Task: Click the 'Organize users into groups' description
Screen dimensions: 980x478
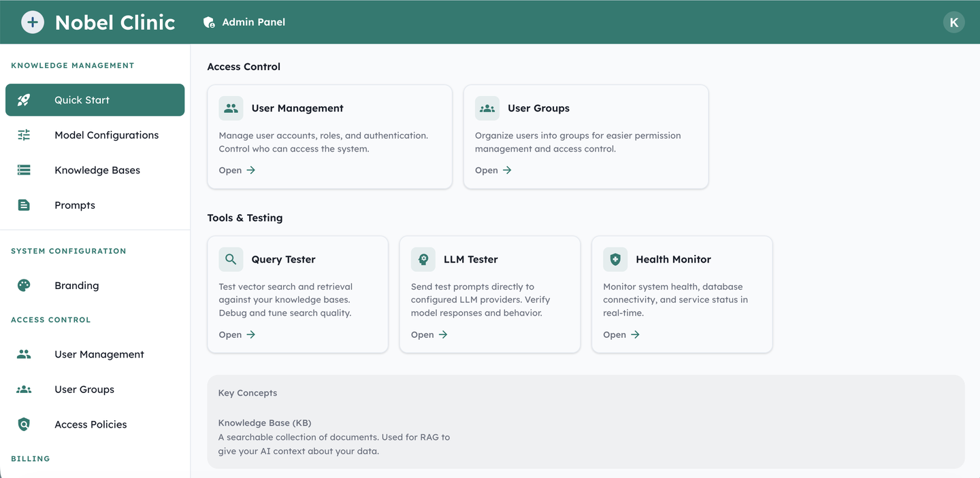Action: pyautogui.click(x=578, y=142)
